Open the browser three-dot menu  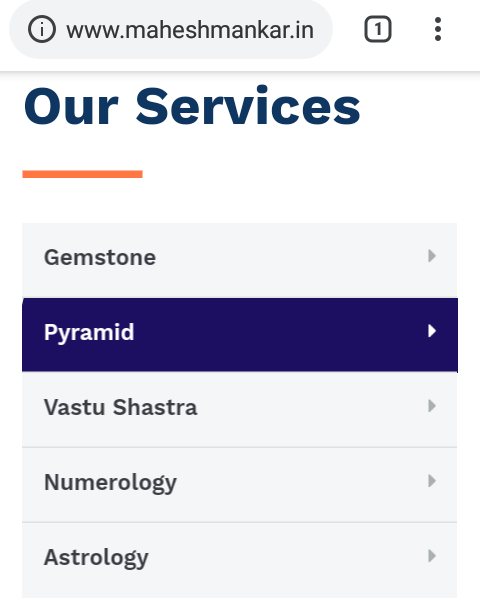tap(438, 29)
